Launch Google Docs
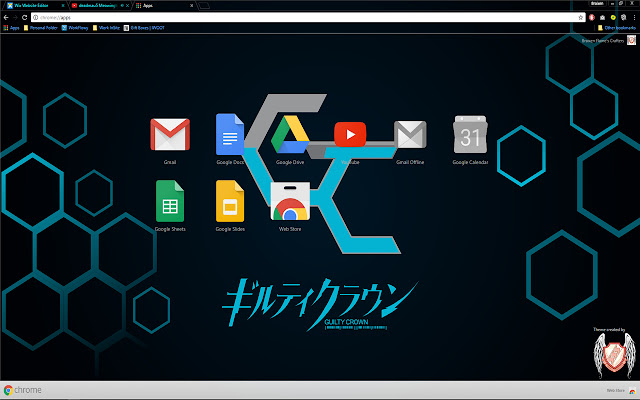640x400 pixels. (230, 134)
